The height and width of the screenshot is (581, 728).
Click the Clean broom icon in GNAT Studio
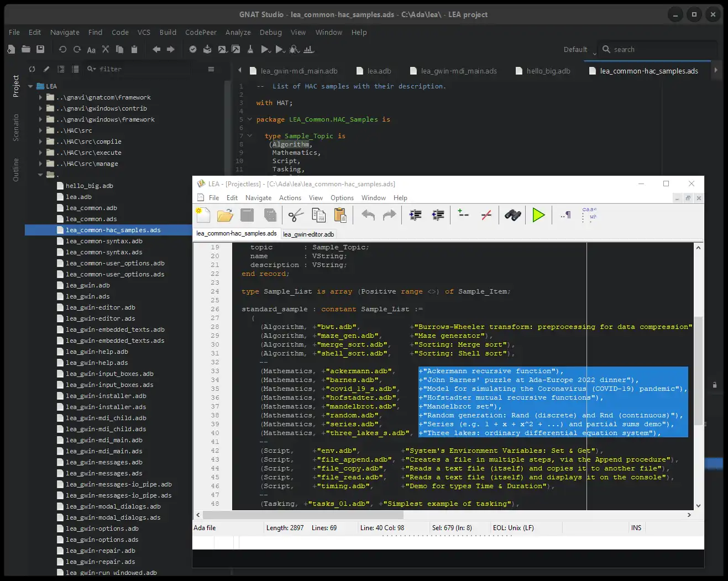250,49
